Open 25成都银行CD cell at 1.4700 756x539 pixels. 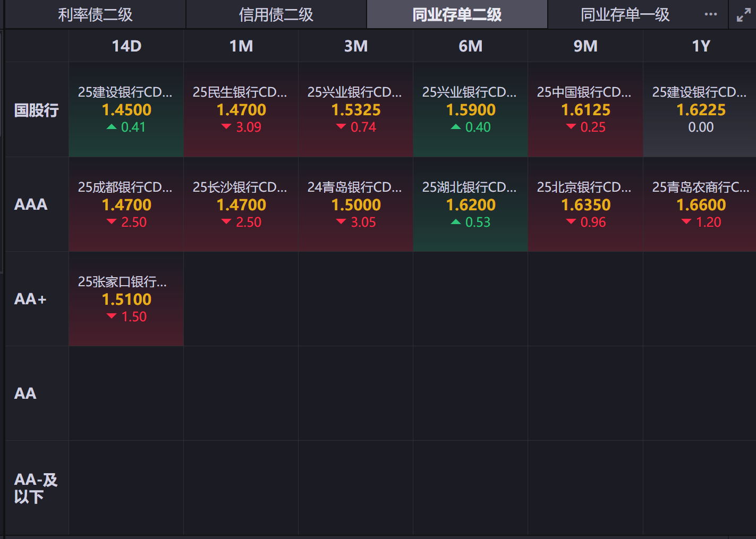[126, 204]
